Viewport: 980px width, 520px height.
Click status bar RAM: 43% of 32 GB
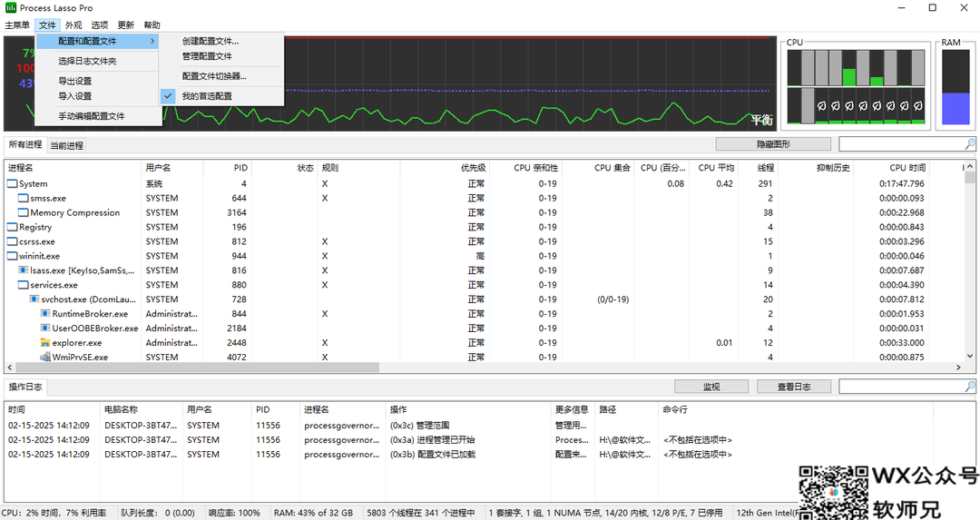(x=313, y=513)
